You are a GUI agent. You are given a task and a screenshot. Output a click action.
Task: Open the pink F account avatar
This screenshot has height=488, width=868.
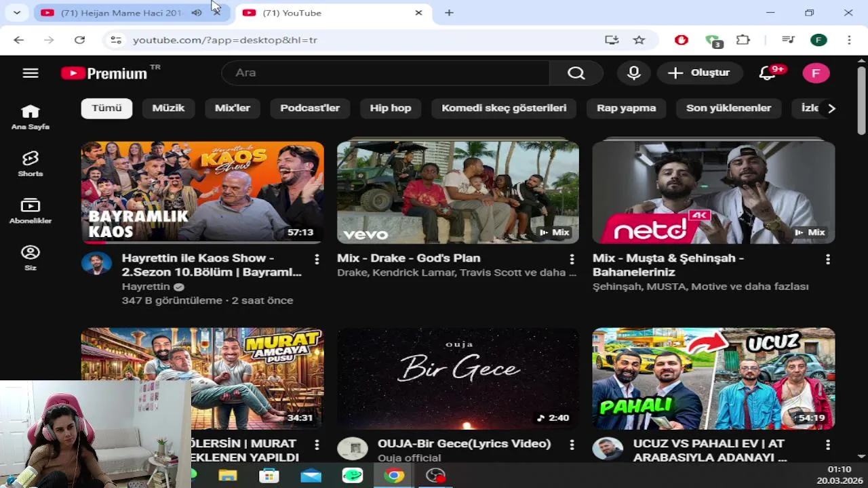[816, 73]
